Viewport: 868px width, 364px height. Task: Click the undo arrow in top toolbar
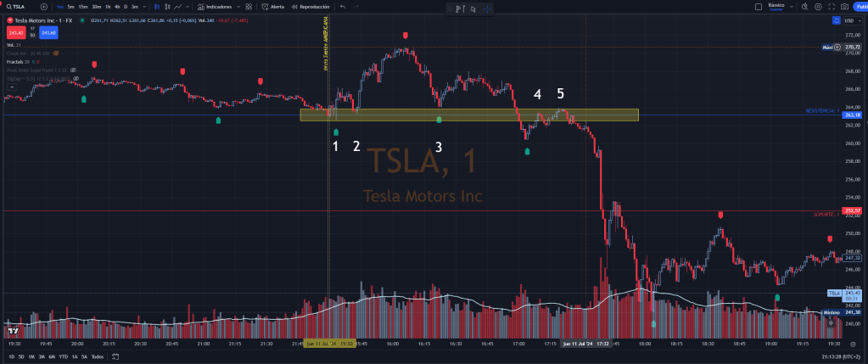coord(343,7)
